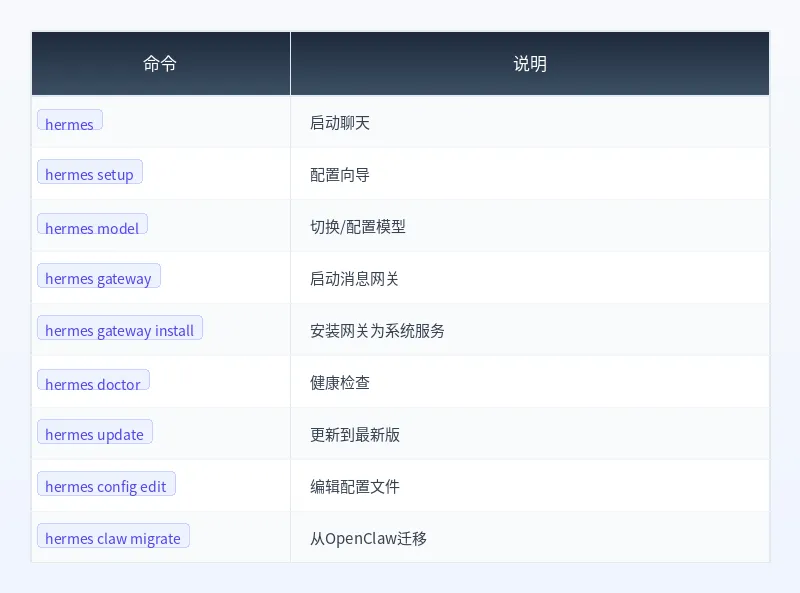
Task: Click the 说明 column header
Action: point(530,64)
